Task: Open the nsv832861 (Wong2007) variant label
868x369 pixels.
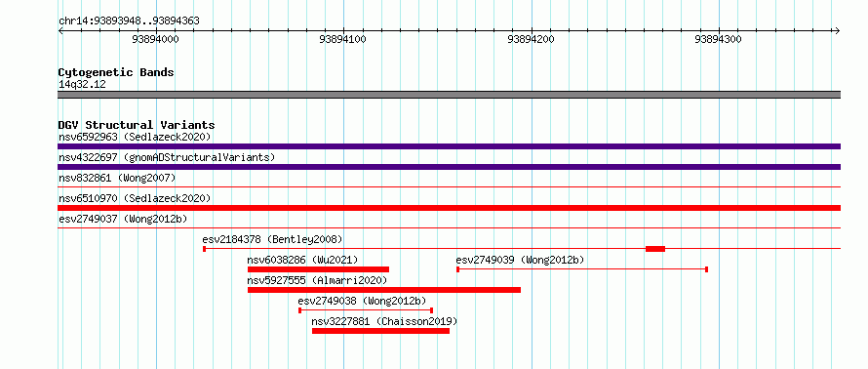Action: tap(117, 178)
